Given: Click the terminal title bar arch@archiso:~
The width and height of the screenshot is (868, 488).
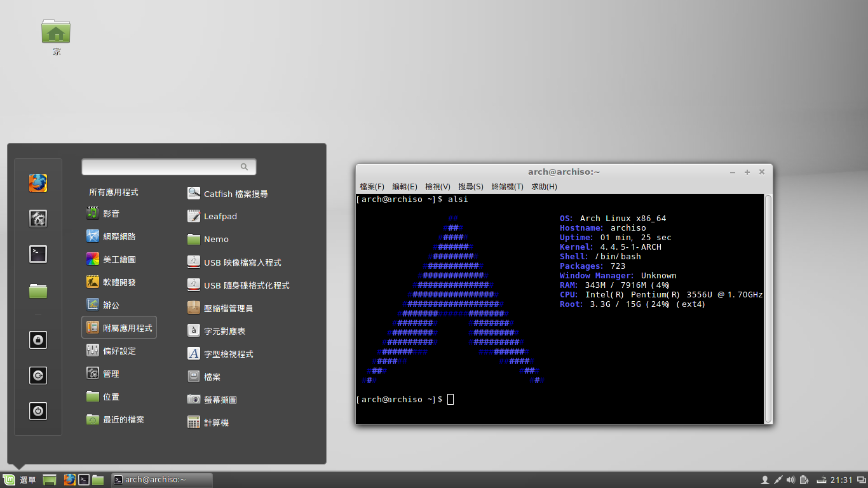Looking at the screenshot, I should 564,172.
